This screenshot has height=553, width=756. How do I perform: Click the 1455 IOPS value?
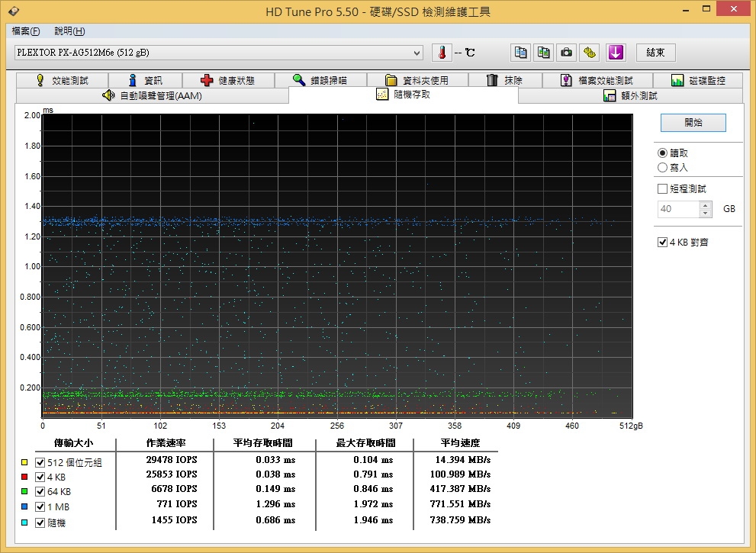point(174,520)
